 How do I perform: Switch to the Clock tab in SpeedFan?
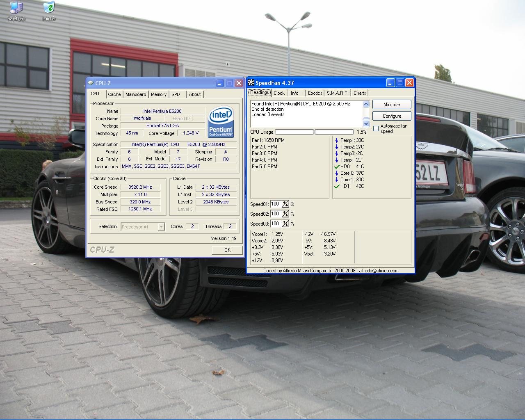(x=279, y=93)
